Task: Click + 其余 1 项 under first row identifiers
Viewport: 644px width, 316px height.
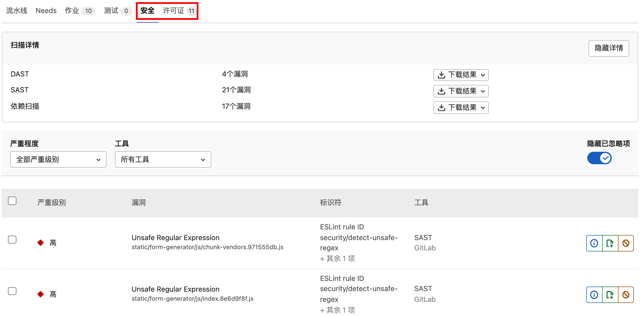Action: point(337,259)
